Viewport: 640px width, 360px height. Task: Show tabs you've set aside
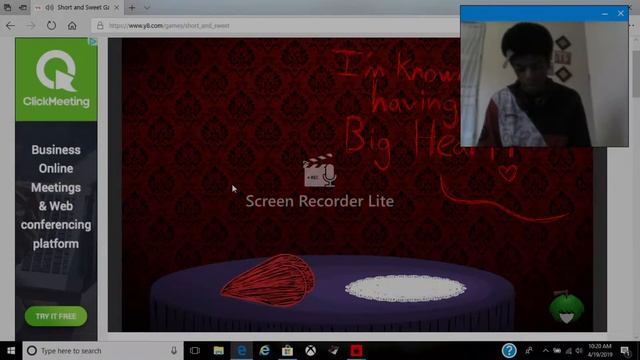(7, 7)
